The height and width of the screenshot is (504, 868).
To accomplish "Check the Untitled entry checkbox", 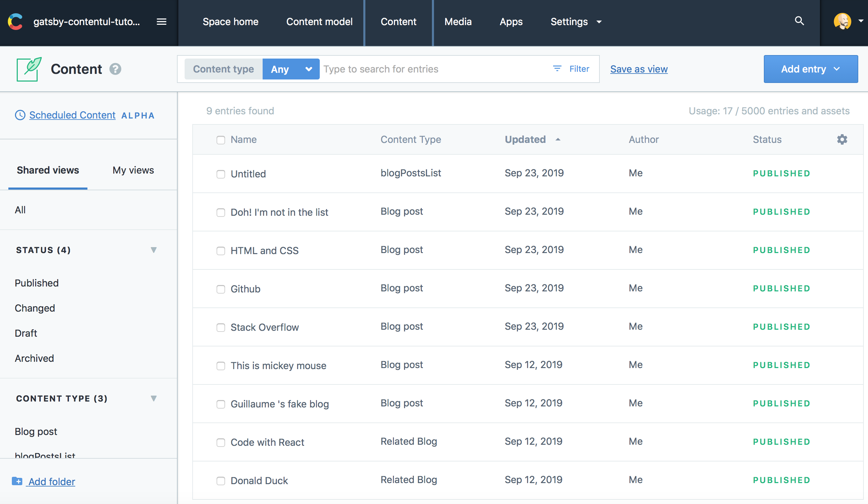I will pos(221,174).
